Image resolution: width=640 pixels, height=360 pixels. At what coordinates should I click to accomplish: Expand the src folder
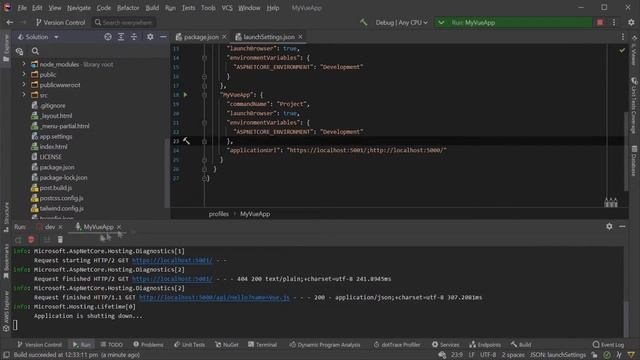pyautogui.click(x=24, y=95)
